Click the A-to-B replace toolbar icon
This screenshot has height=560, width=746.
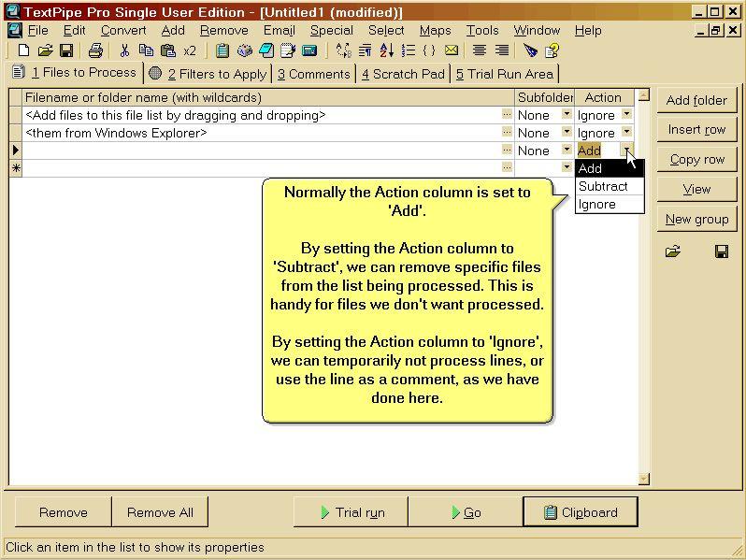pyautogui.click(x=343, y=50)
